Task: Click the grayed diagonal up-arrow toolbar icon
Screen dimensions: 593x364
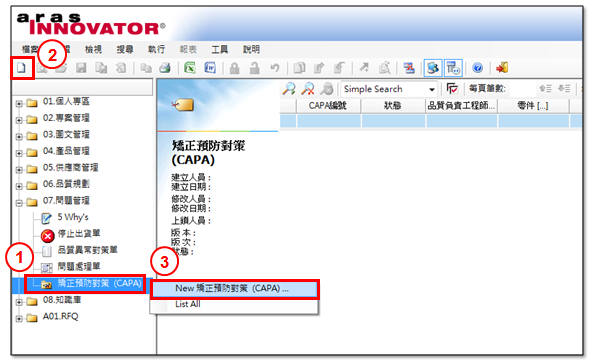Action: 364,68
